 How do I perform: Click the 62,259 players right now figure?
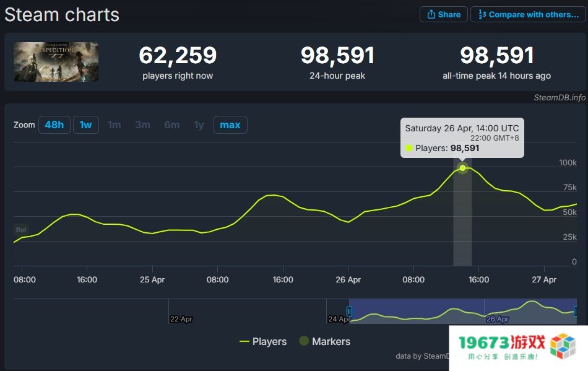pyautogui.click(x=178, y=55)
